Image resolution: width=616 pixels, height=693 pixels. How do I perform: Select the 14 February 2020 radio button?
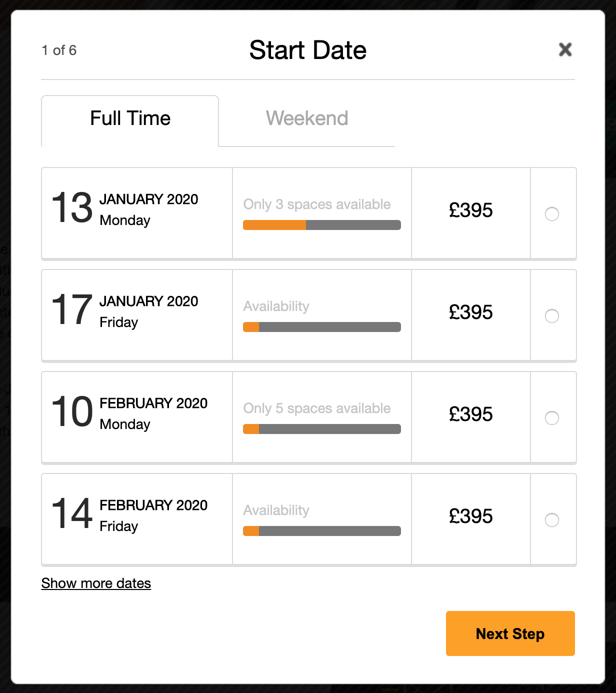coord(551,520)
